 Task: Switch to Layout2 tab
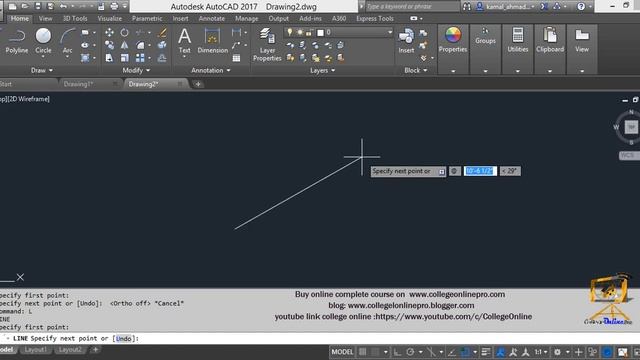70,350
